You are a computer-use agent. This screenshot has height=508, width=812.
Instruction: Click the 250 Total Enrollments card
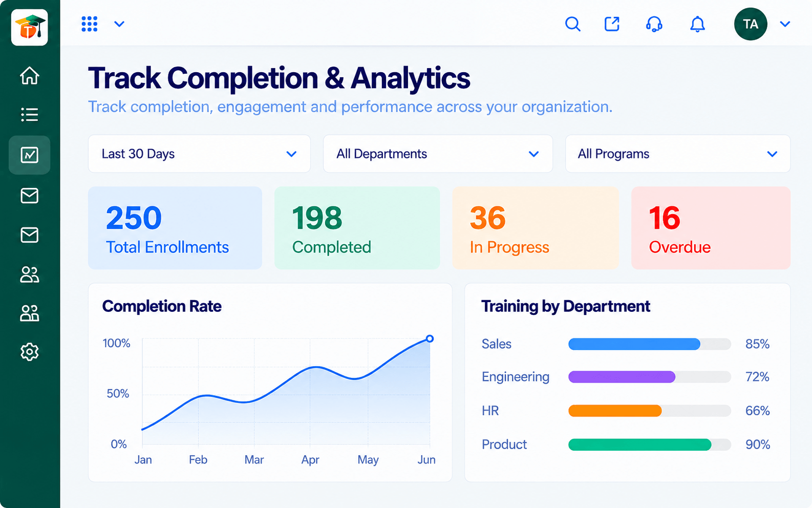(x=175, y=228)
